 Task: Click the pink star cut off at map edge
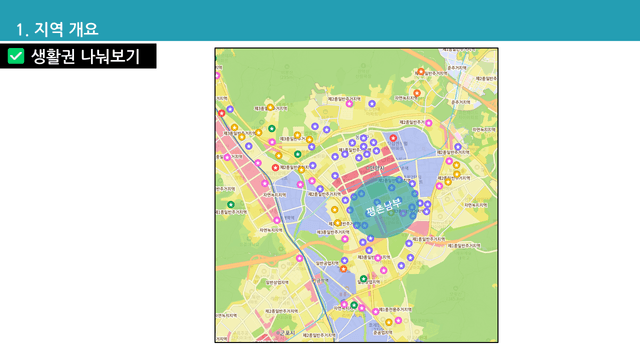point(218,76)
